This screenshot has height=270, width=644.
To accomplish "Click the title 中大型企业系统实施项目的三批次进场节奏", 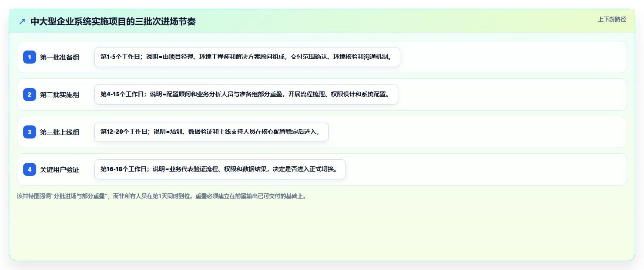I will tap(113, 21).
